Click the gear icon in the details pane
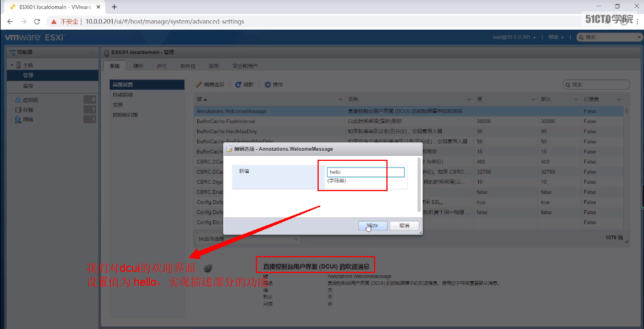The image size is (644, 329). (x=208, y=268)
